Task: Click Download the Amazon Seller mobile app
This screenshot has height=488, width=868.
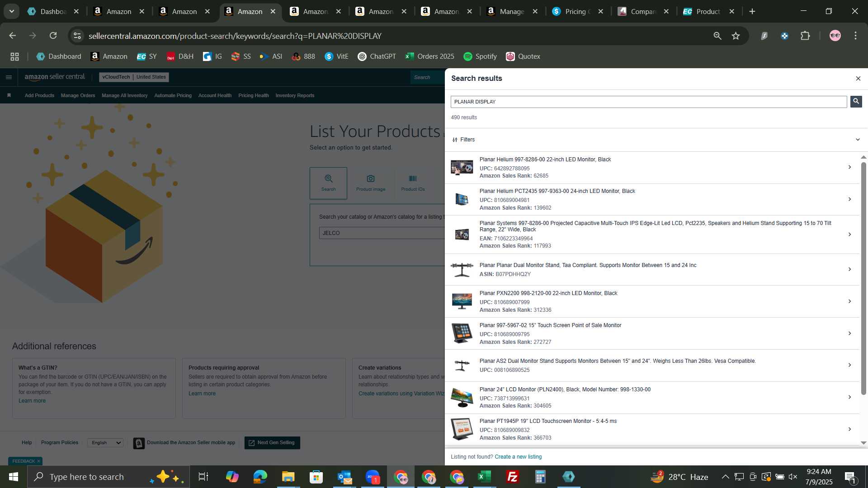Action: click(x=184, y=443)
